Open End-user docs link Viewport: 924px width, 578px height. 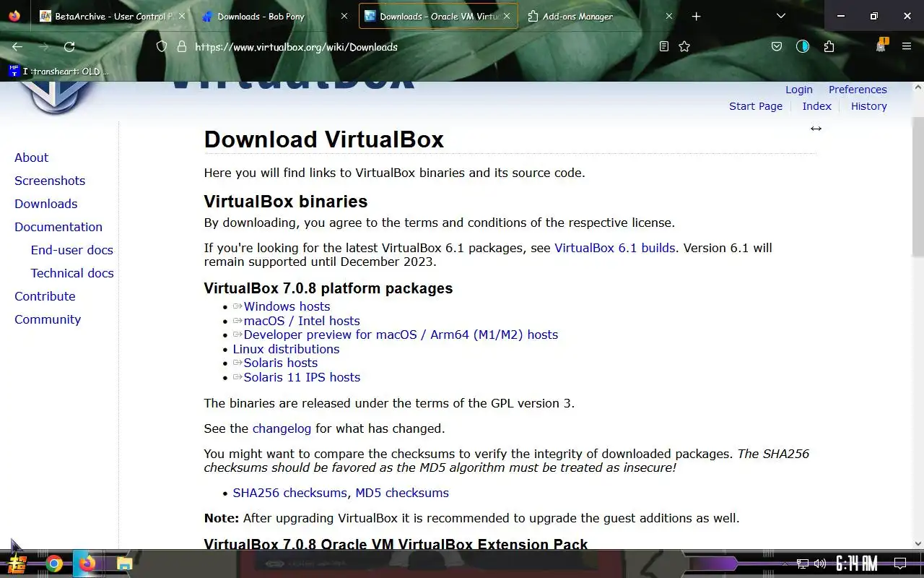tap(72, 250)
